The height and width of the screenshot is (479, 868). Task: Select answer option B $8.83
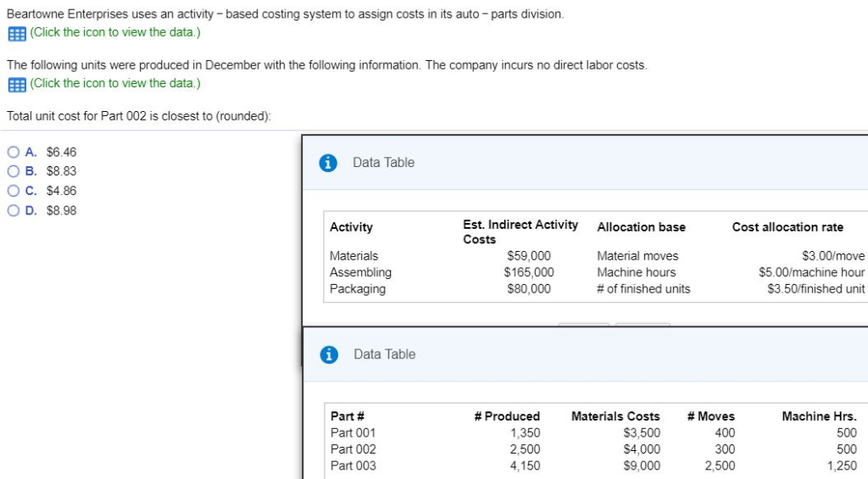pos(14,171)
